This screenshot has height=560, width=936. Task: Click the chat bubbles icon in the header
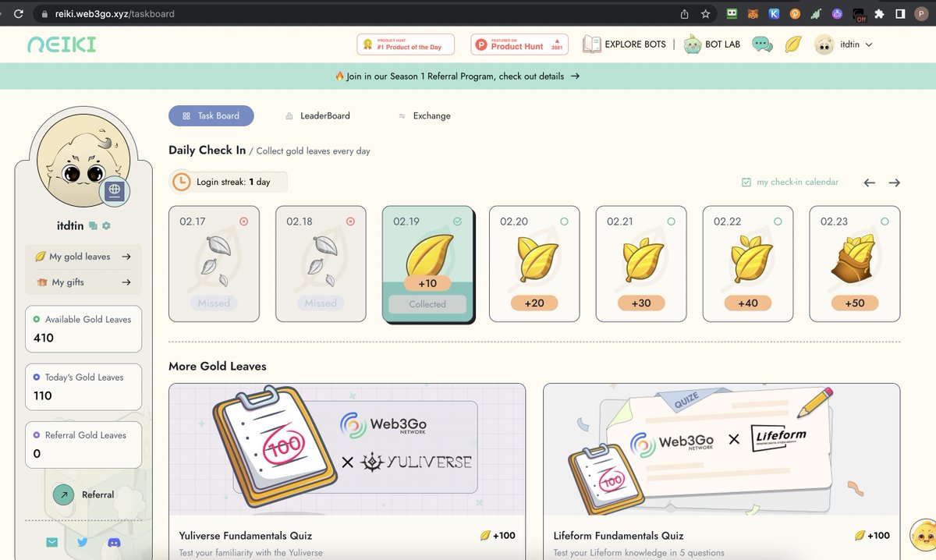762,44
